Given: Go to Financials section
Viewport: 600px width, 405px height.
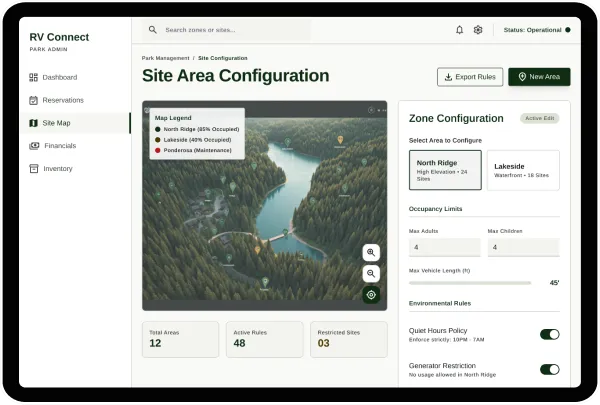Looking at the screenshot, I should (x=75, y=146).
